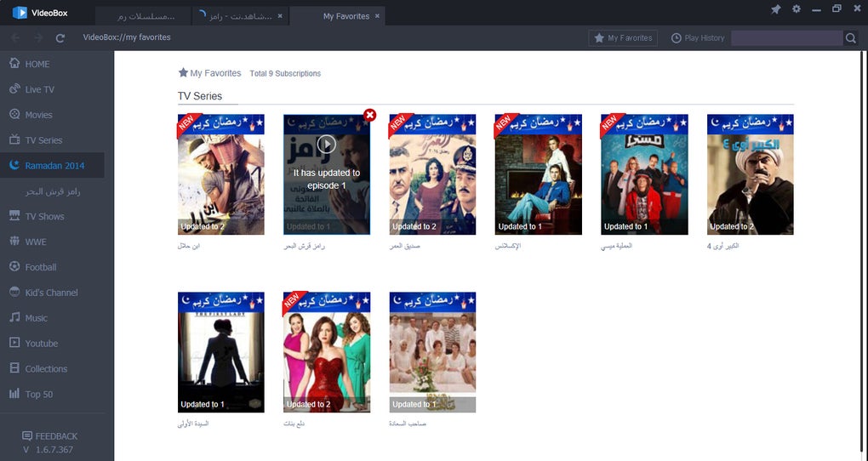The height and width of the screenshot is (461, 868).
Task: Open صديق العمر series poster
Action: click(432, 174)
